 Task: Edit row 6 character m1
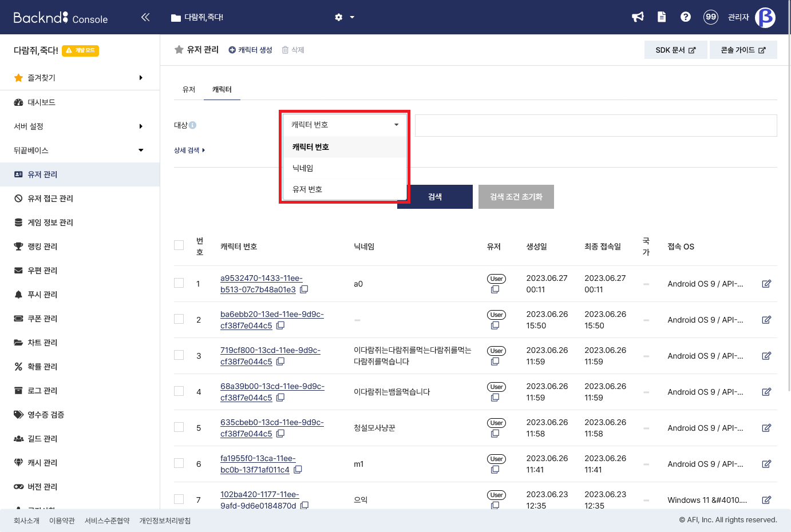[766, 464]
